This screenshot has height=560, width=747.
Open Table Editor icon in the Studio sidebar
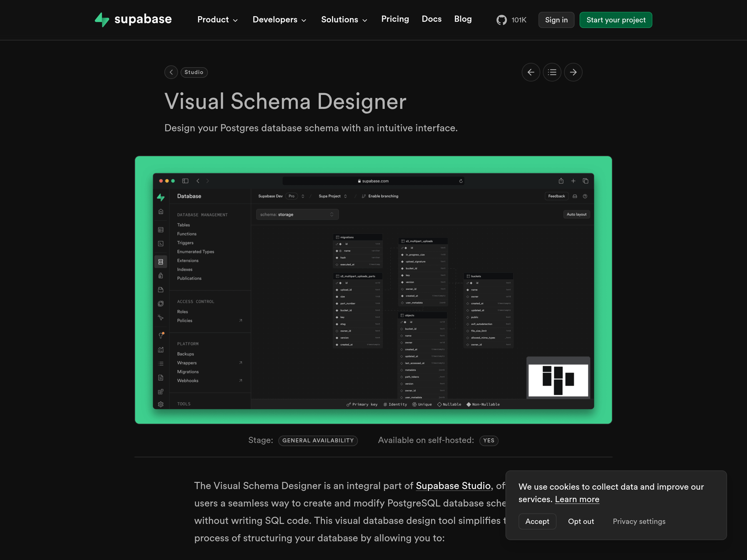(161, 230)
